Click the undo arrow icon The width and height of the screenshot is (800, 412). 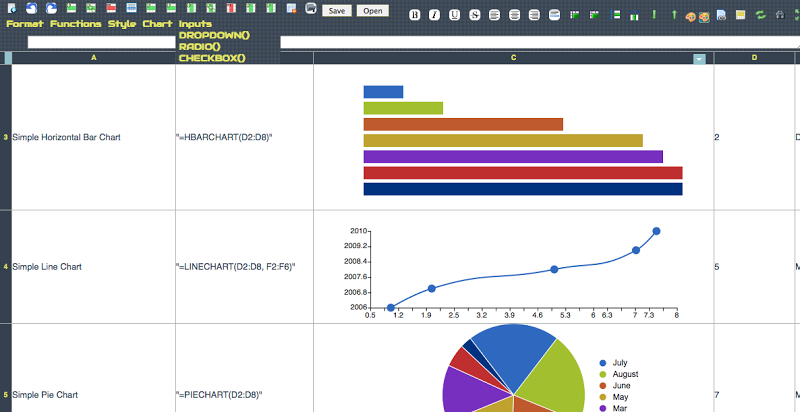(31, 8)
